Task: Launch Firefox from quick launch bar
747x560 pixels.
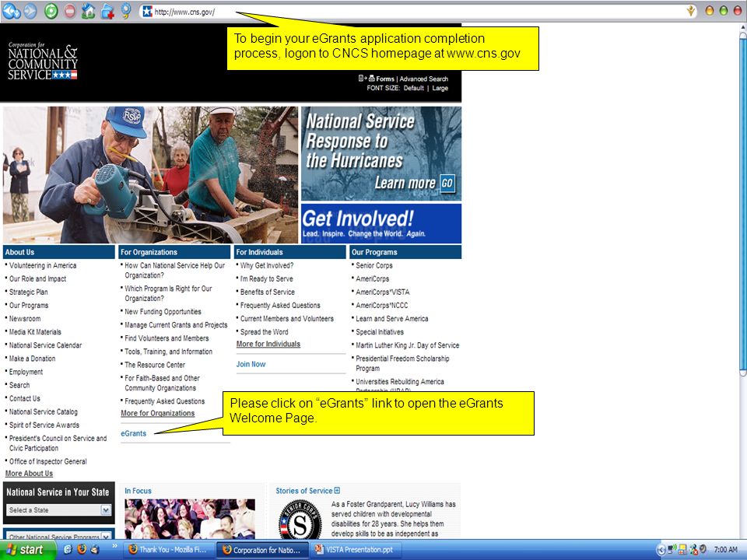Action: tap(82, 550)
